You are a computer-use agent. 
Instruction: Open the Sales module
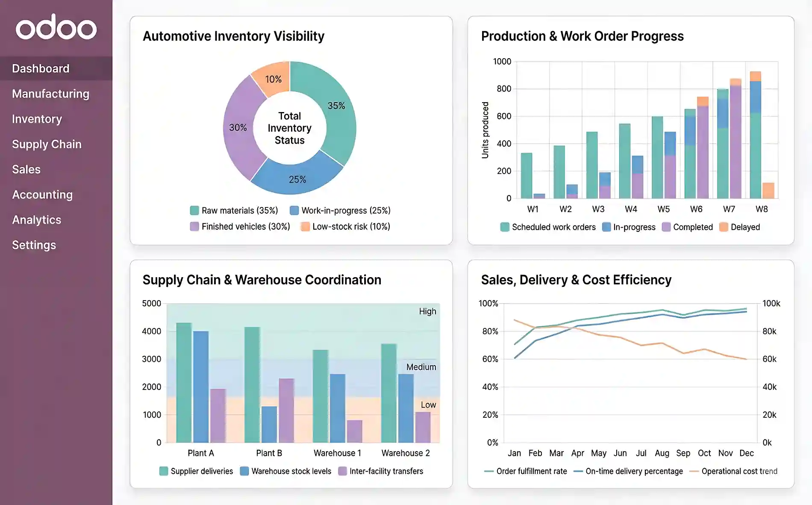pos(26,169)
